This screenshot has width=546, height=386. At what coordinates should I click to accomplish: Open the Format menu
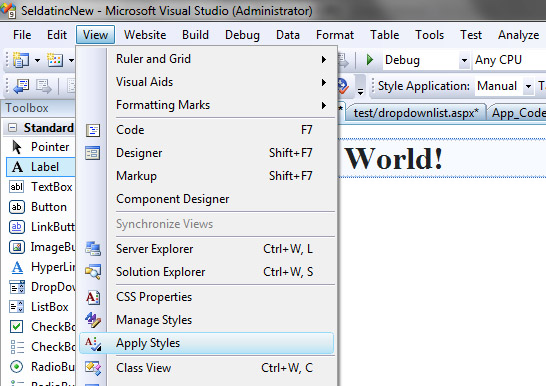pyautogui.click(x=335, y=35)
